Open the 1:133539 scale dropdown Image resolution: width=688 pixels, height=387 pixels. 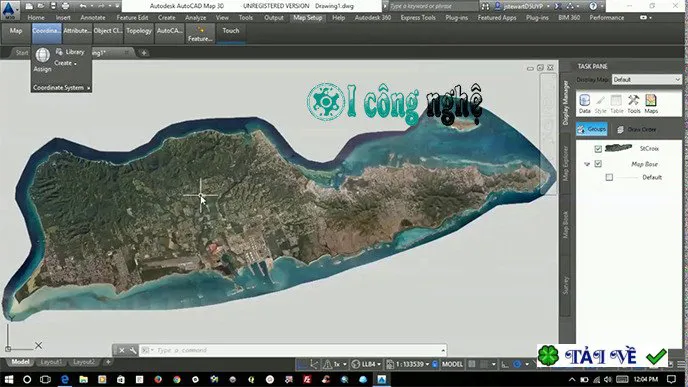point(427,364)
